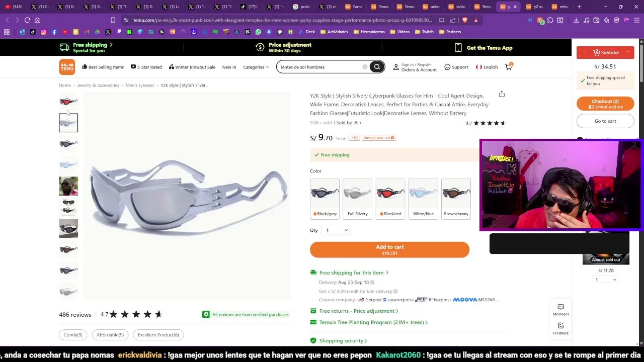Click the almost sold out info icon

pos(392,138)
